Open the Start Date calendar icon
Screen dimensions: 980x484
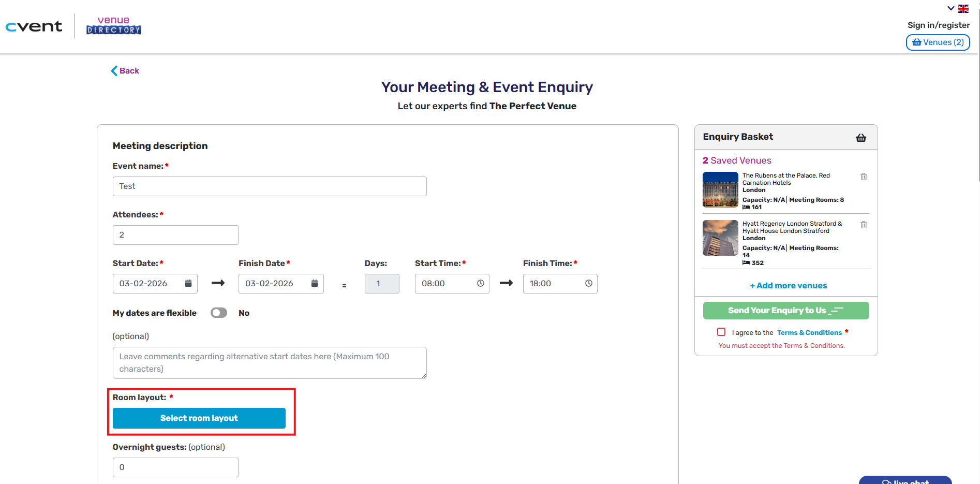pos(188,283)
